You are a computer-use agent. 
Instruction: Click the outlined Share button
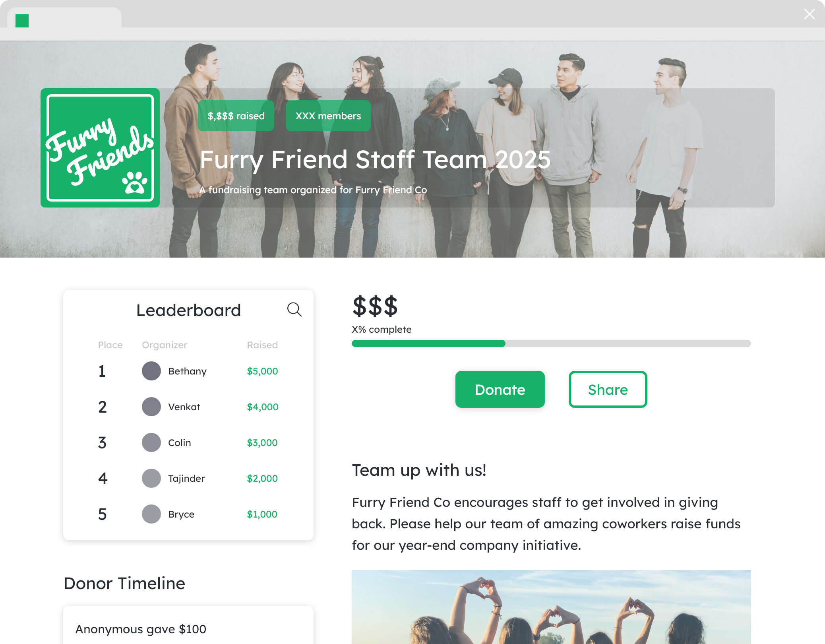(608, 389)
